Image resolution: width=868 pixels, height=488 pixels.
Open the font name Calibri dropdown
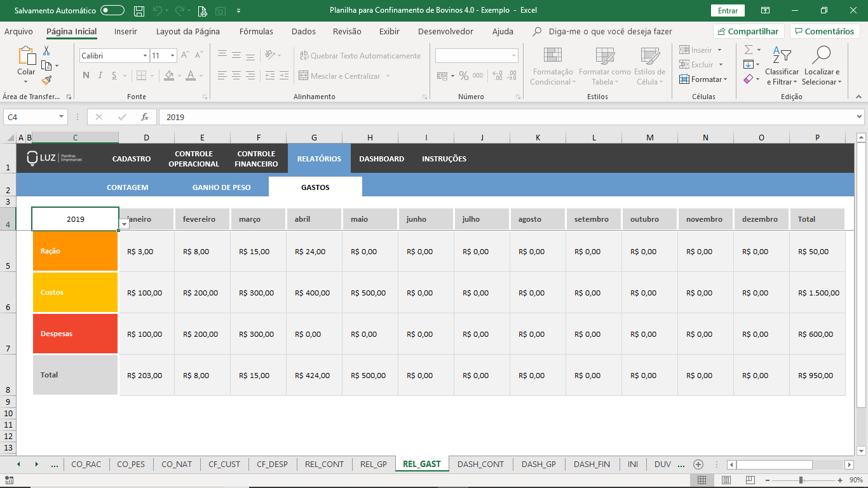(145, 56)
